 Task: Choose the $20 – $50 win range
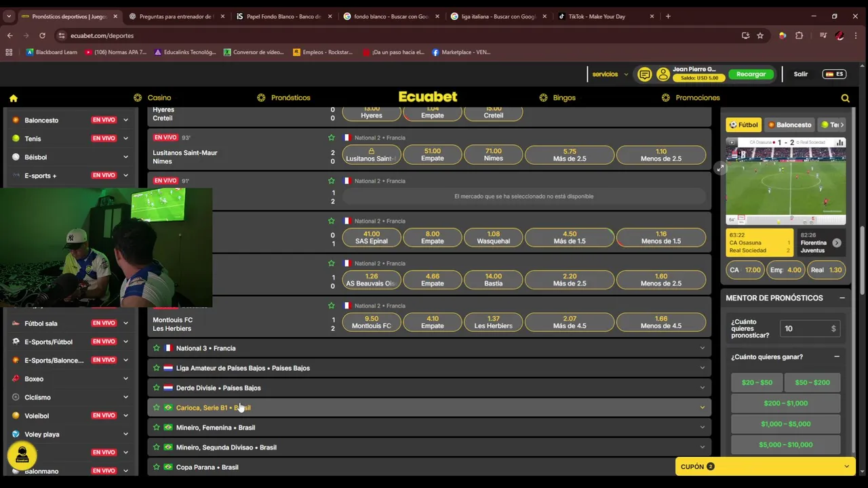click(x=757, y=382)
